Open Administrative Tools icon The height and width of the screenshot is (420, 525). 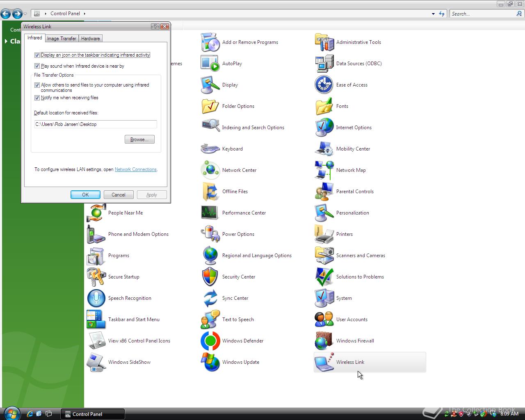pos(324,42)
